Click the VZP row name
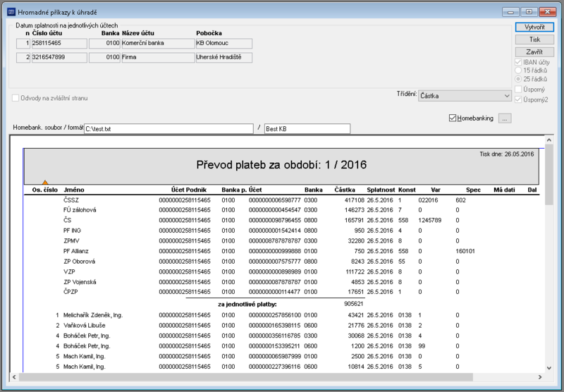This screenshot has width=564, height=392. [x=69, y=271]
